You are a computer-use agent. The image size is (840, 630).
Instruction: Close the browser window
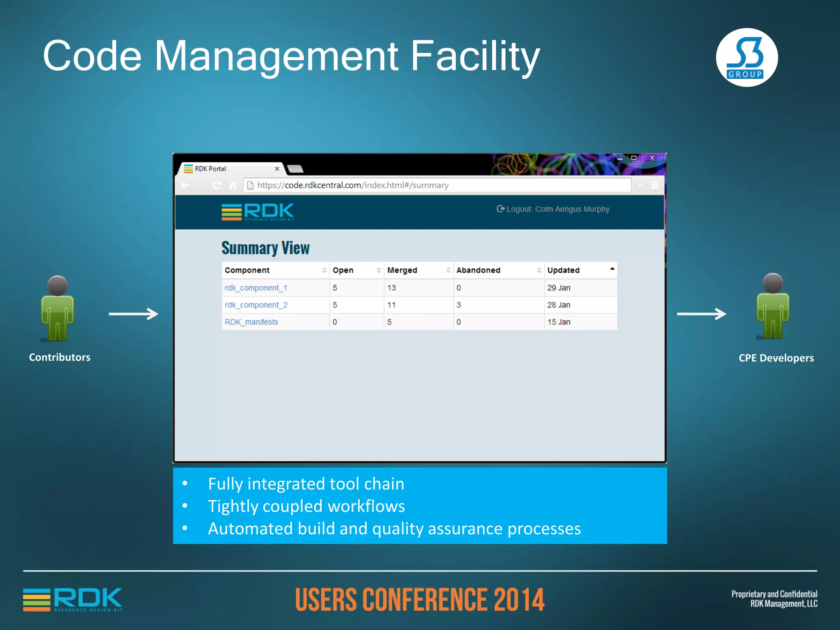[x=653, y=158]
